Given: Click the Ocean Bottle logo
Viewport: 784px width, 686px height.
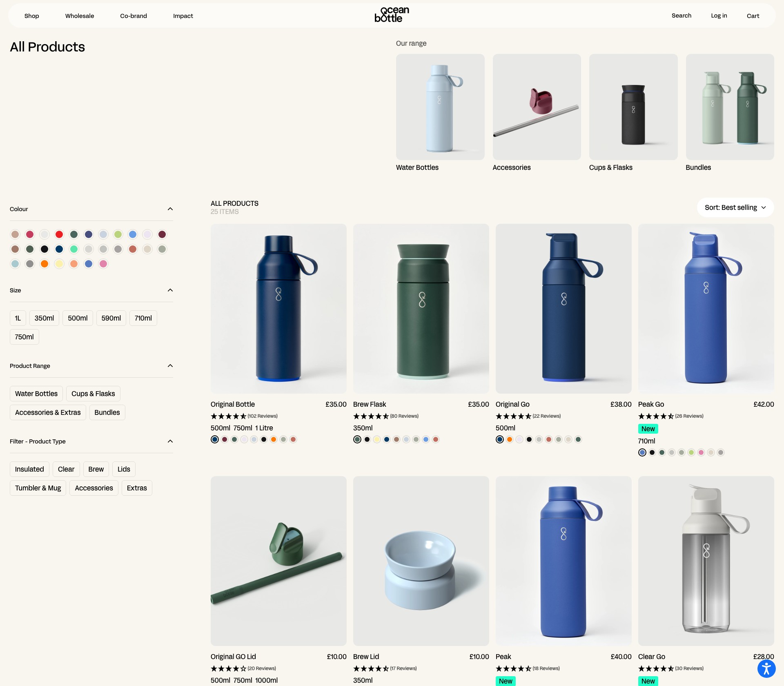Looking at the screenshot, I should click(392, 15).
